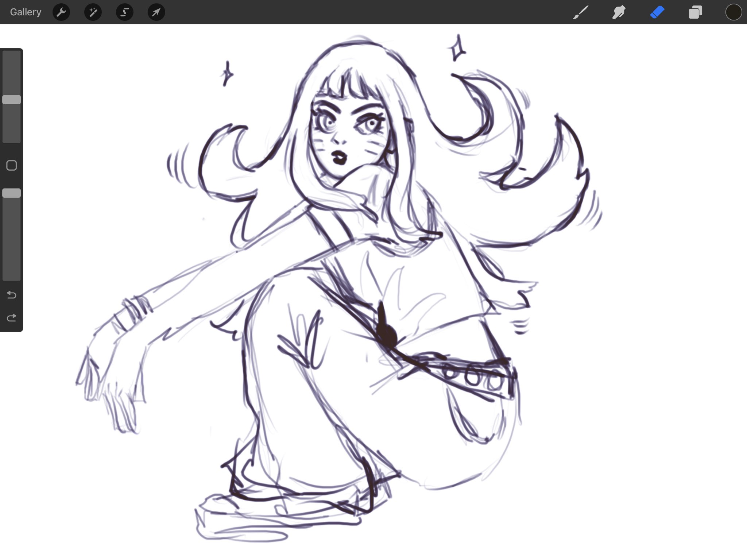Screen dimensions: 747x560
Task: Select the Smudge finger tool
Action: point(619,12)
